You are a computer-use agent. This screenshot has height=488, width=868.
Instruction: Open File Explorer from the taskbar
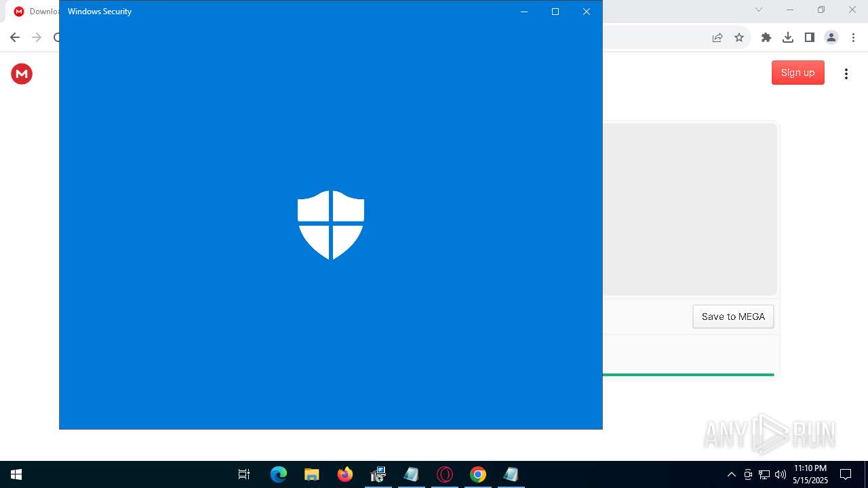click(312, 474)
